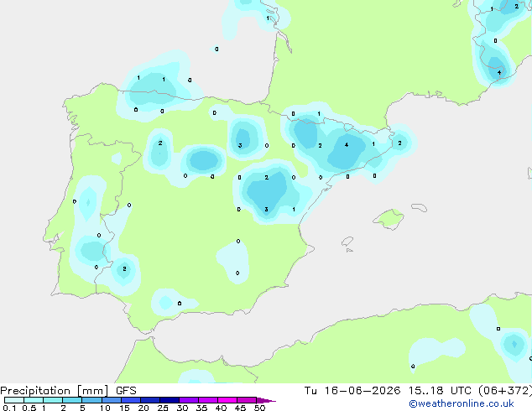Click the 0.1–0.5 mm legend color swatch

14,400
